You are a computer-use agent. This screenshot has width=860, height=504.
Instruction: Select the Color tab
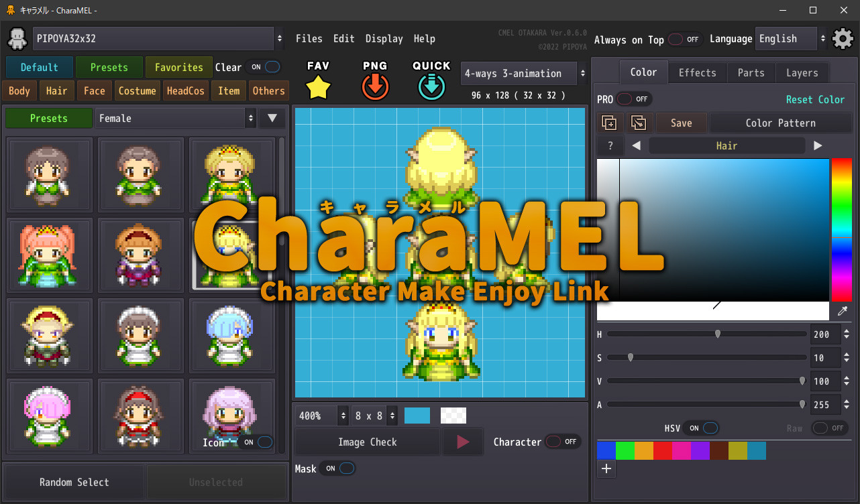click(x=644, y=72)
